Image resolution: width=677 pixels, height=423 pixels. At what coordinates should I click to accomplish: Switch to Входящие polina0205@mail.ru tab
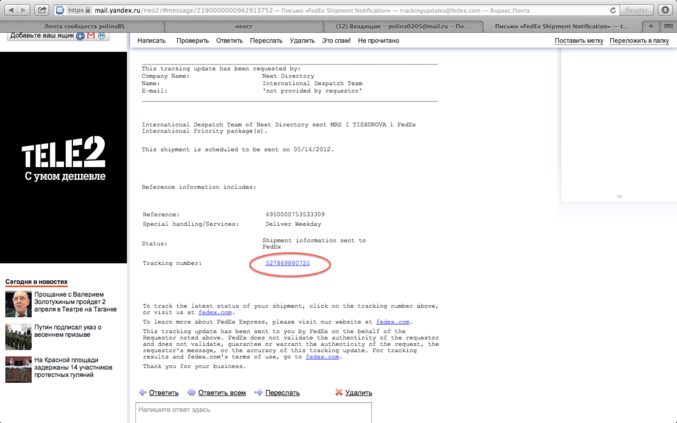402,26
